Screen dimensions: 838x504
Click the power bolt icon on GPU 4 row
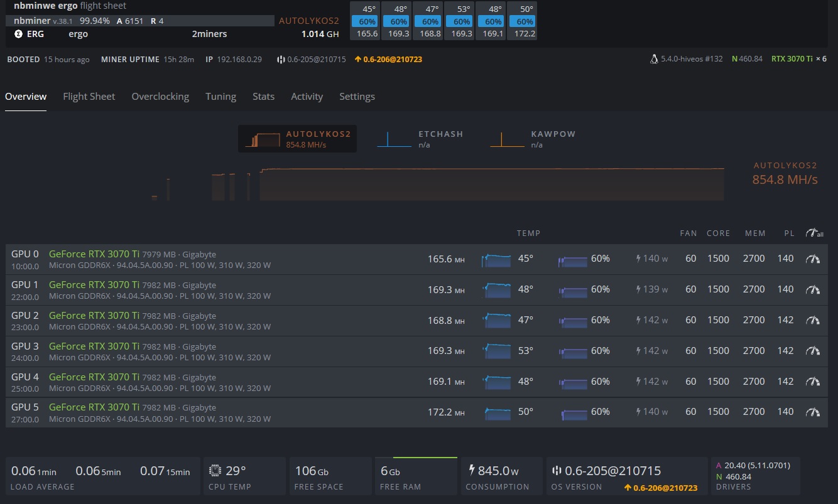click(639, 382)
